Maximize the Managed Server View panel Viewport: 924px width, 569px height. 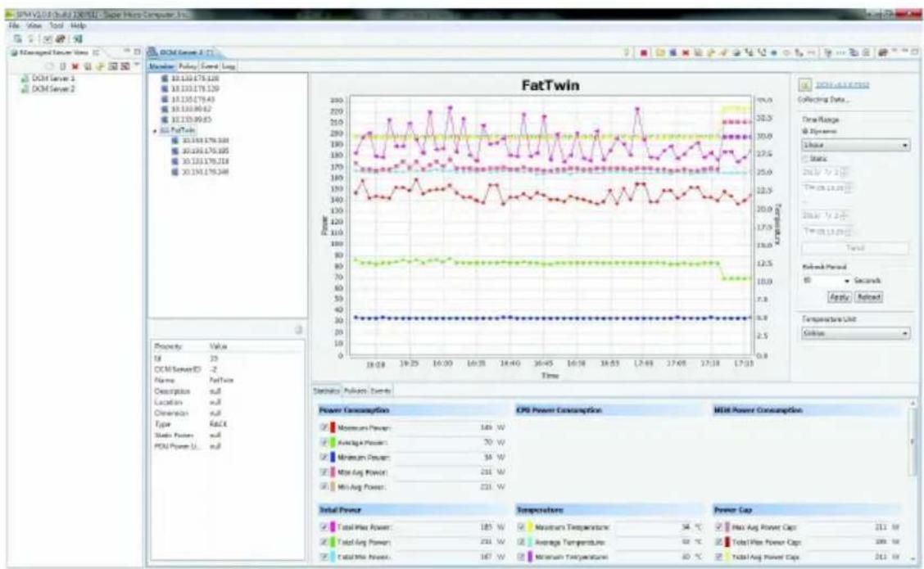coord(137,52)
